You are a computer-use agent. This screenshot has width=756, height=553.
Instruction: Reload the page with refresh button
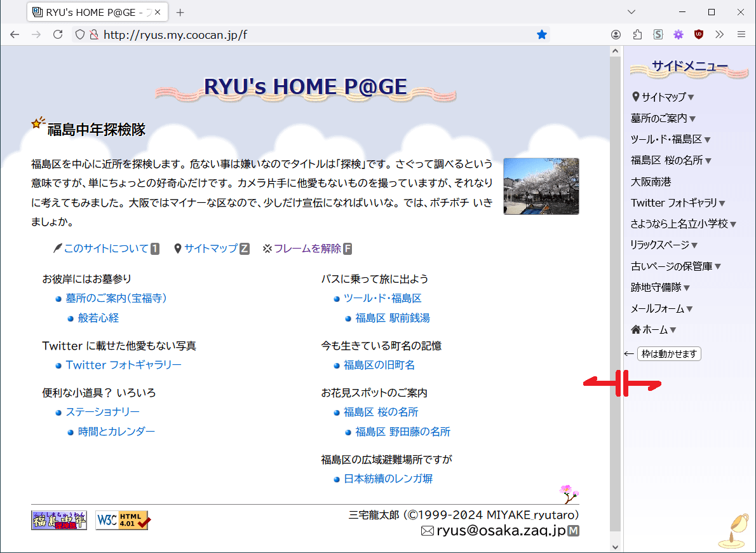click(x=58, y=35)
